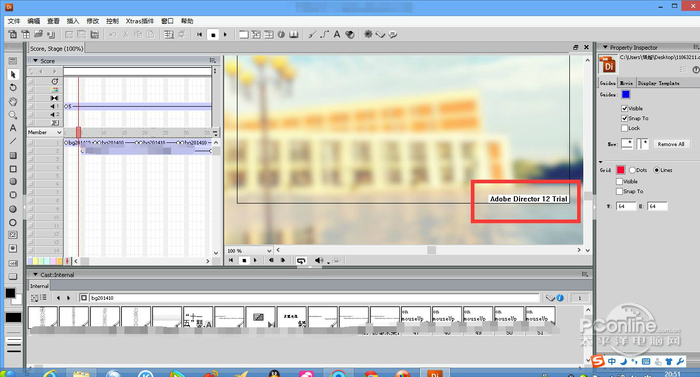Click New Movie toolbar icon
The width and height of the screenshot is (700, 377).
click(13, 34)
